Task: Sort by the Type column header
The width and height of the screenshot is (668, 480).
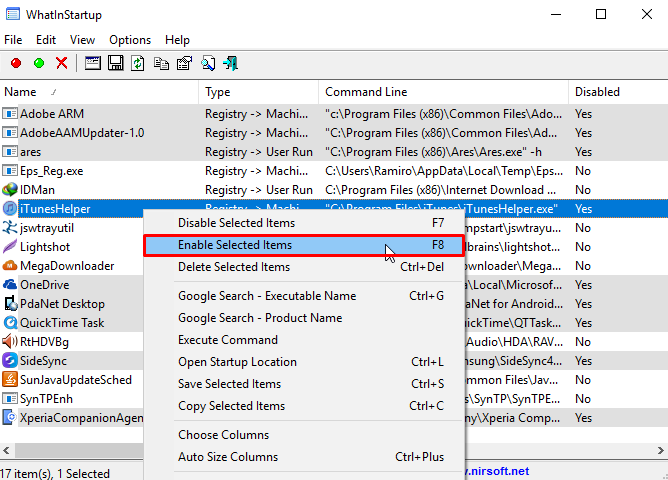Action: point(259,92)
